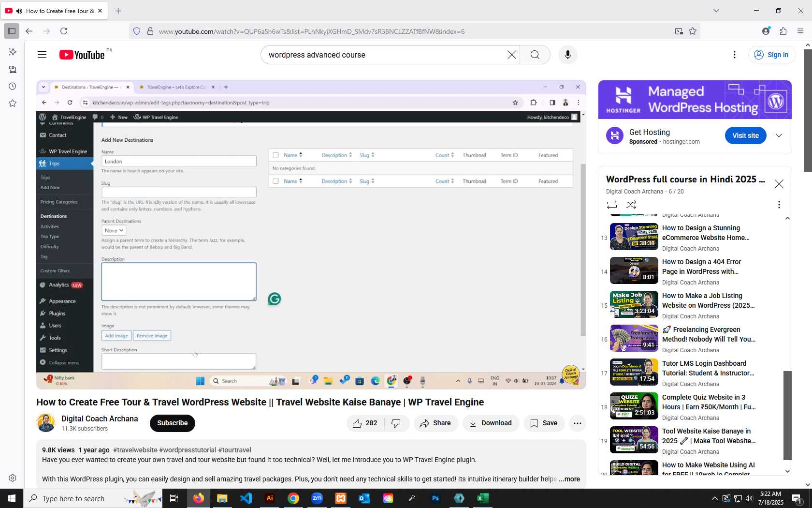Image resolution: width=812 pixels, height=508 pixels.
Task: Toggle the Firefox sidebar button
Action: (12, 31)
